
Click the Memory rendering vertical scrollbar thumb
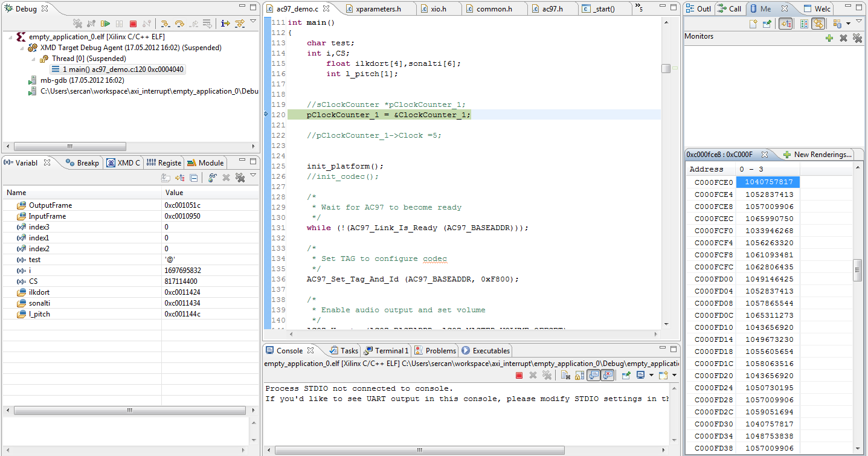coord(857,270)
